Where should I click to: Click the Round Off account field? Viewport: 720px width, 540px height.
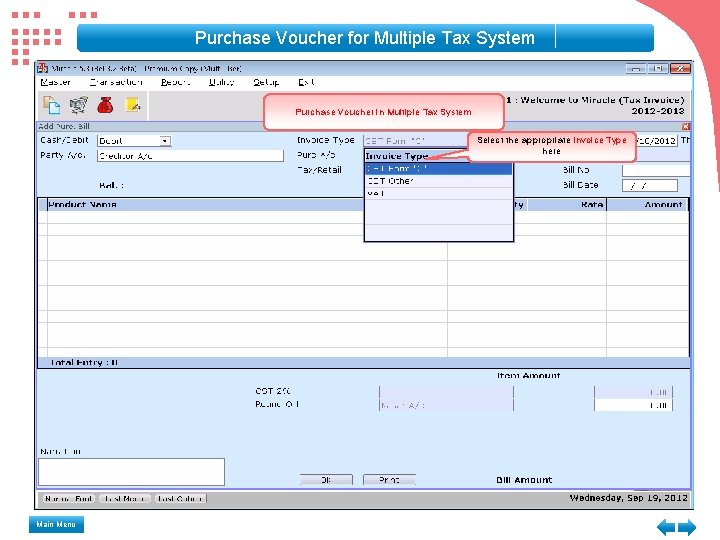pos(446,405)
